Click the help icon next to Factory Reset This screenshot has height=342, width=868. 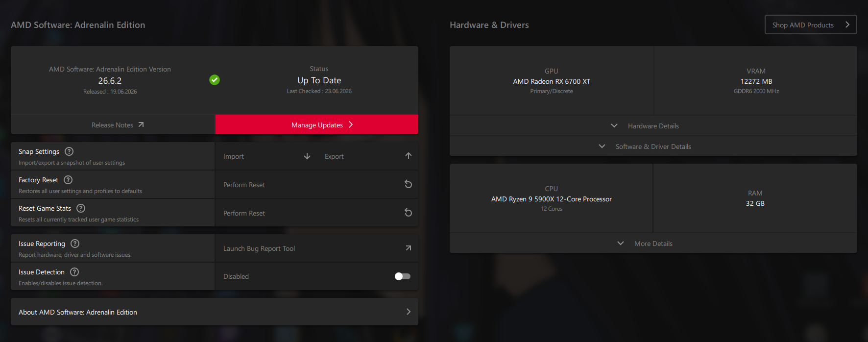point(68,180)
